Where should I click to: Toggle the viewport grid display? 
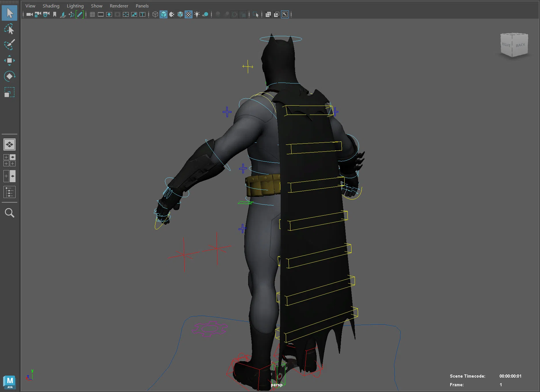[x=92, y=14]
